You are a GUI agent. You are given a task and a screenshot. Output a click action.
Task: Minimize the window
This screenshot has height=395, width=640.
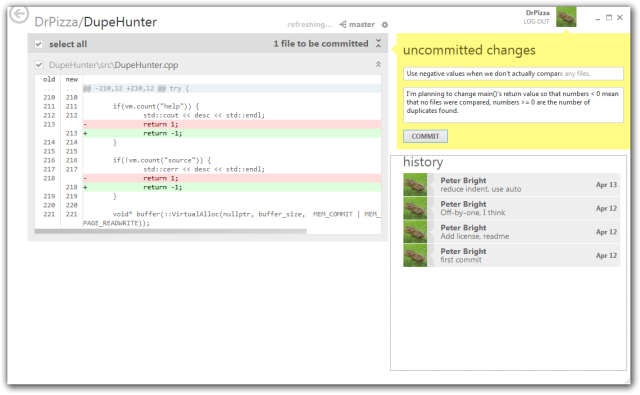(x=598, y=18)
